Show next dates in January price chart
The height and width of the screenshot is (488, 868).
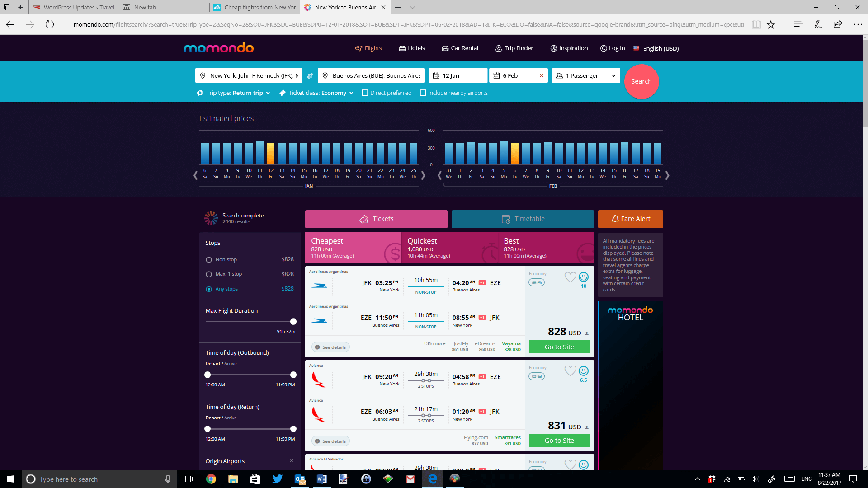point(423,175)
